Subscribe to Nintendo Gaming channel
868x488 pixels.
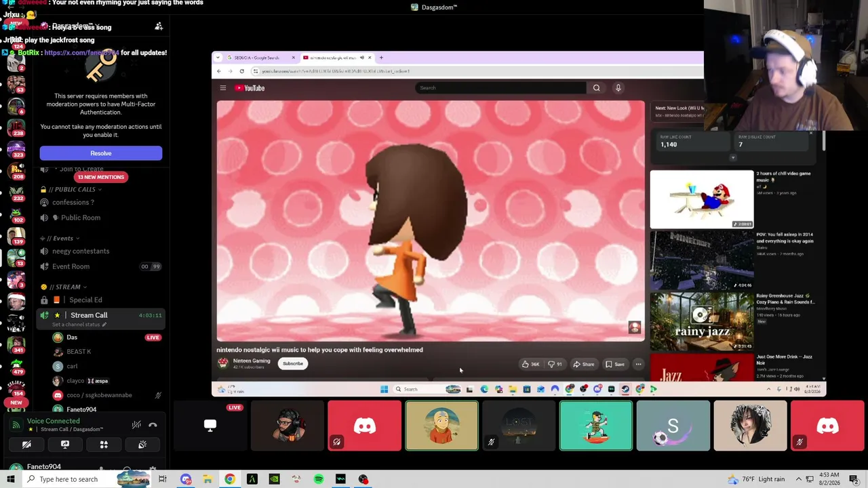coord(293,363)
